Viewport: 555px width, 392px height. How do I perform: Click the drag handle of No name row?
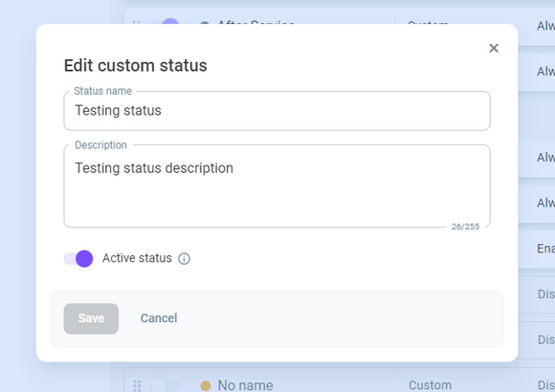[x=137, y=385]
